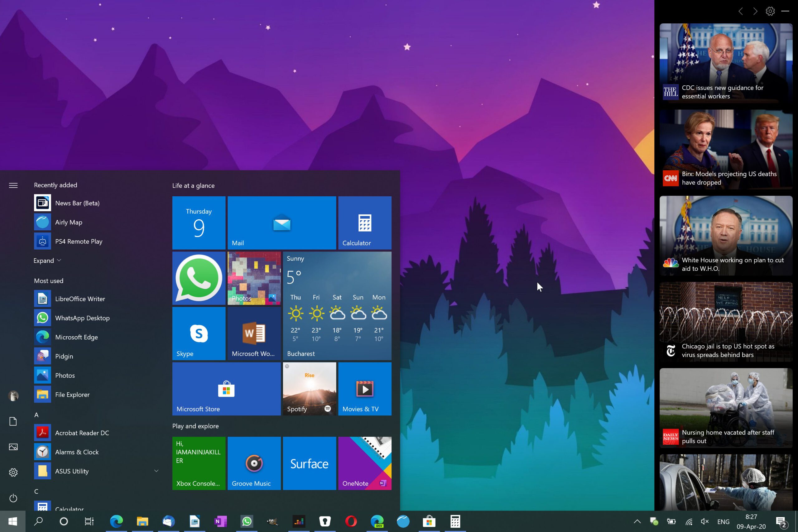The image size is (798, 532).
Task: Open Photos tile in Start menu
Action: [x=254, y=278]
